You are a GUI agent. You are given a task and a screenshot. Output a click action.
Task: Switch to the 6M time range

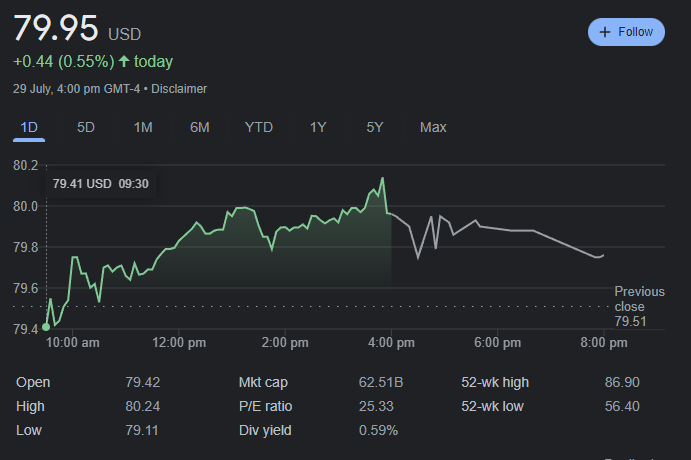pyautogui.click(x=200, y=127)
